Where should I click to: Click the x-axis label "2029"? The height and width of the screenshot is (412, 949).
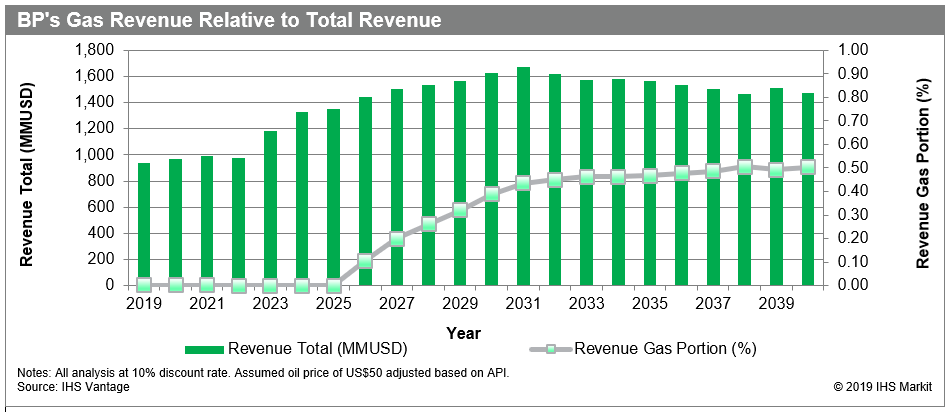(x=460, y=303)
